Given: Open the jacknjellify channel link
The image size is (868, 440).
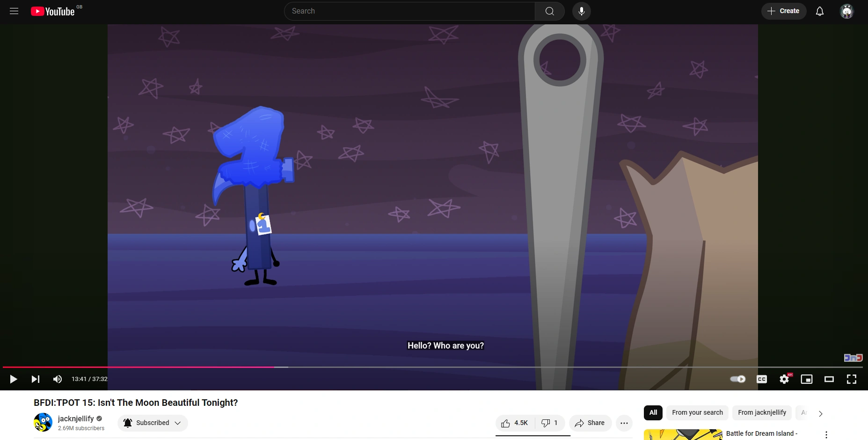Looking at the screenshot, I should (x=76, y=418).
